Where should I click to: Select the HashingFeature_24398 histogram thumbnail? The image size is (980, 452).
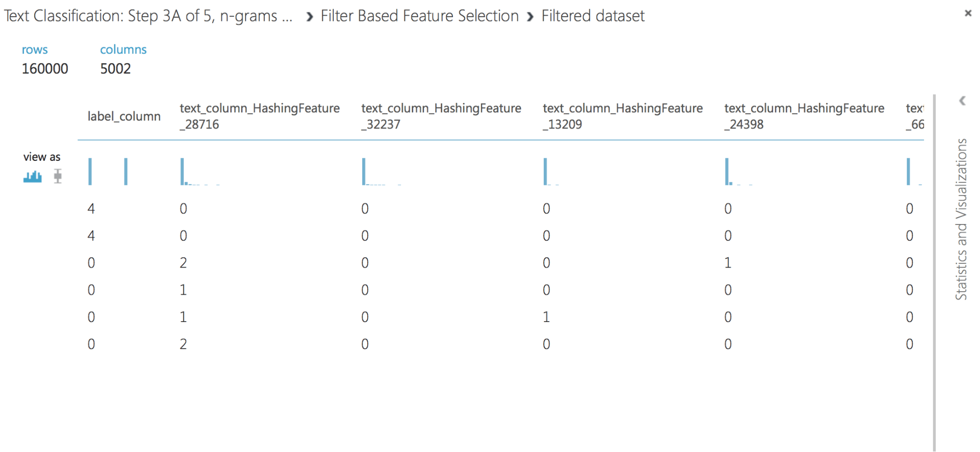point(739,172)
